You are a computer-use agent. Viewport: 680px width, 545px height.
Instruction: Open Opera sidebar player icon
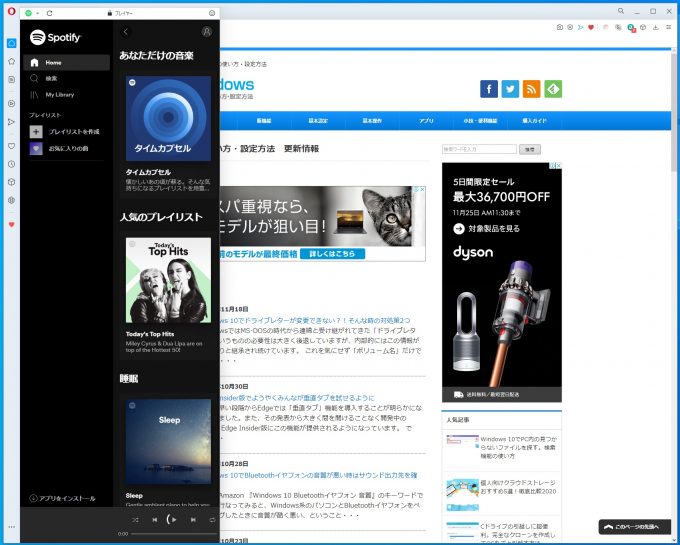click(12, 104)
